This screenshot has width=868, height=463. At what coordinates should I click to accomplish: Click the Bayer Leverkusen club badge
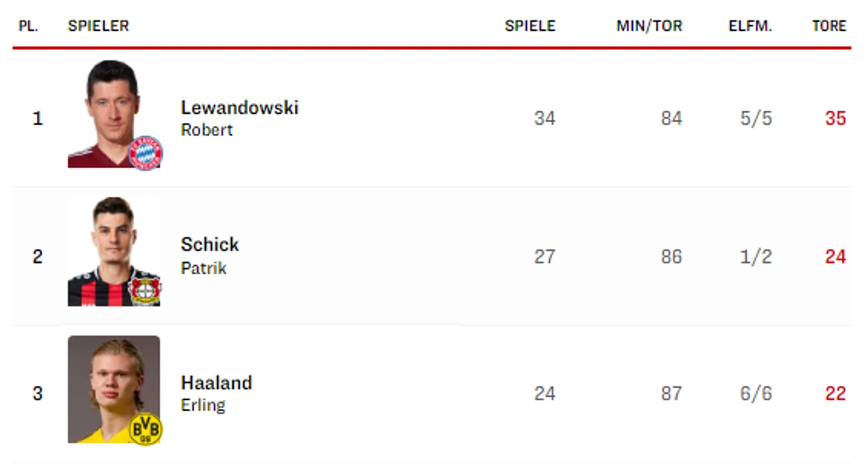tap(145, 290)
